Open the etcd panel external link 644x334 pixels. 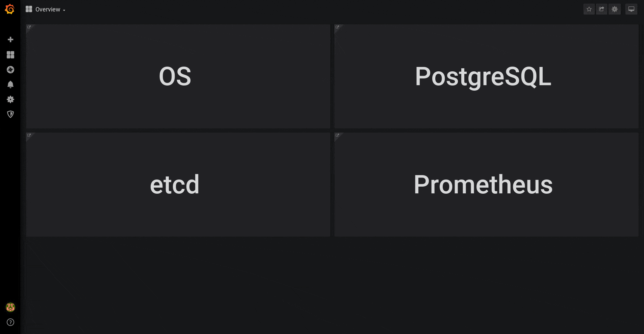[29, 135]
